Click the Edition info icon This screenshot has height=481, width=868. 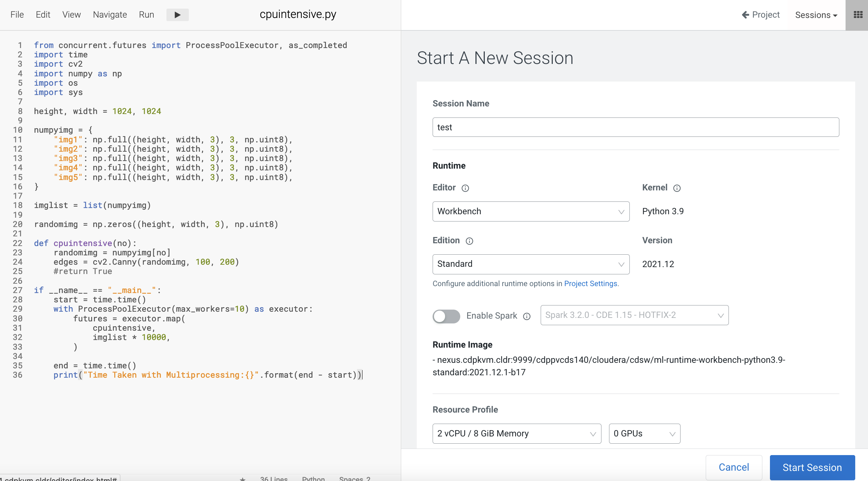[469, 241]
